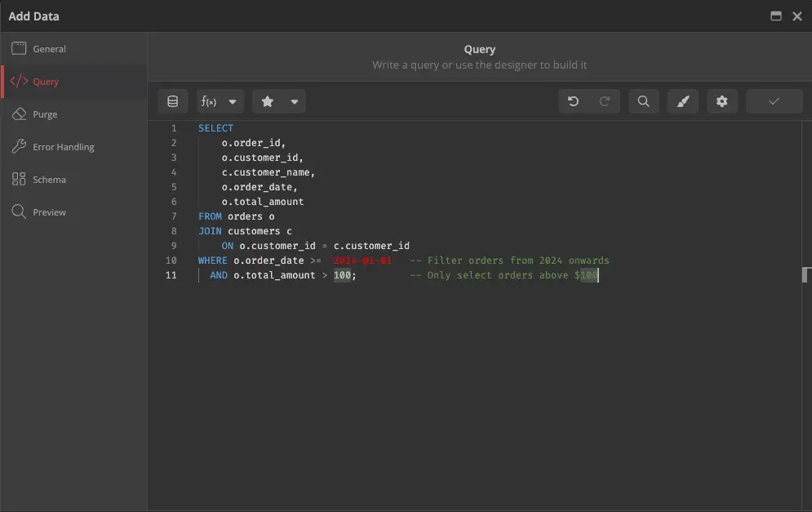Expand the functions dropdown arrow
Screen dimensions: 812x512
point(233,101)
